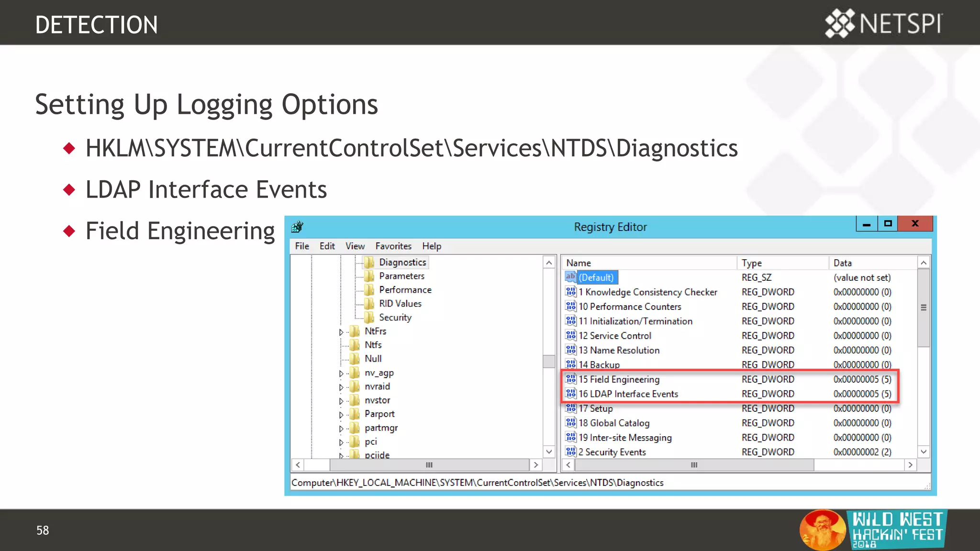Click values pane horizontal scrollbar thumb
This screenshot has width=980, height=551.
[694, 464]
